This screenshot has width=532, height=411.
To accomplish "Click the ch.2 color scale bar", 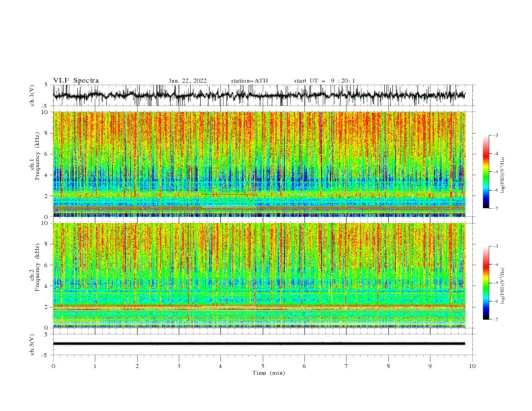I will [486, 283].
